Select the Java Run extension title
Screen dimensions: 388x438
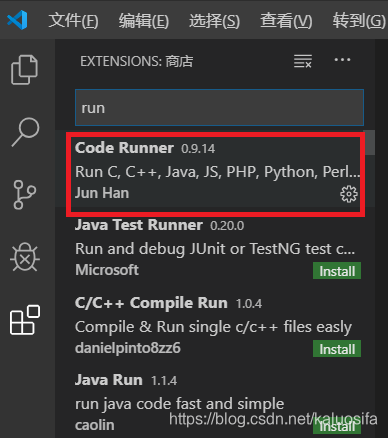tap(109, 380)
